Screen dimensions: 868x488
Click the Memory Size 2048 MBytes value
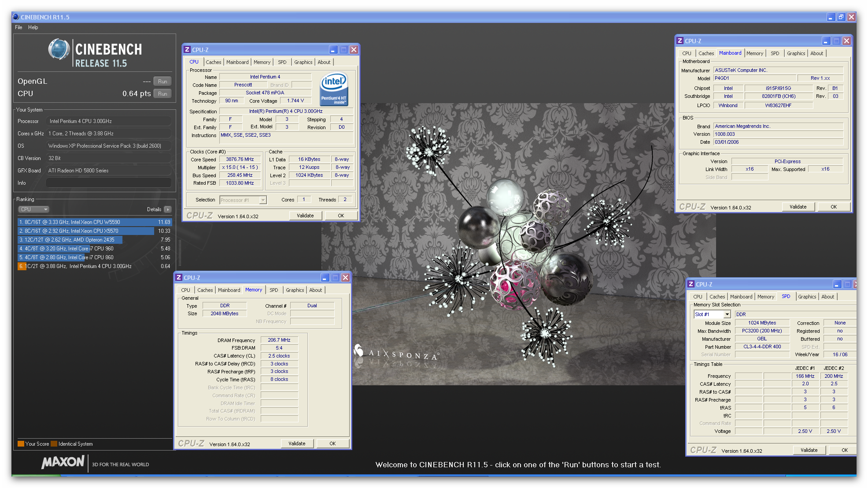coord(225,313)
